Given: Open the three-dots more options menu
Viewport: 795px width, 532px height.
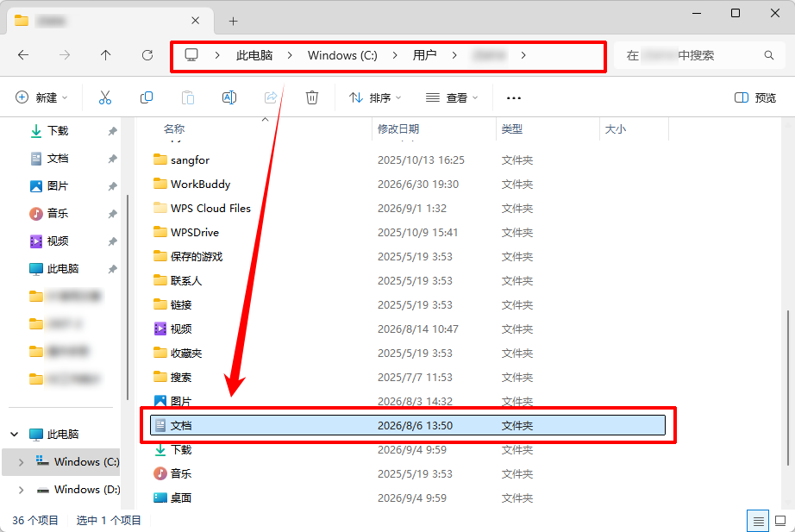Looking at the screenshot, I should [x=514, y=98].
